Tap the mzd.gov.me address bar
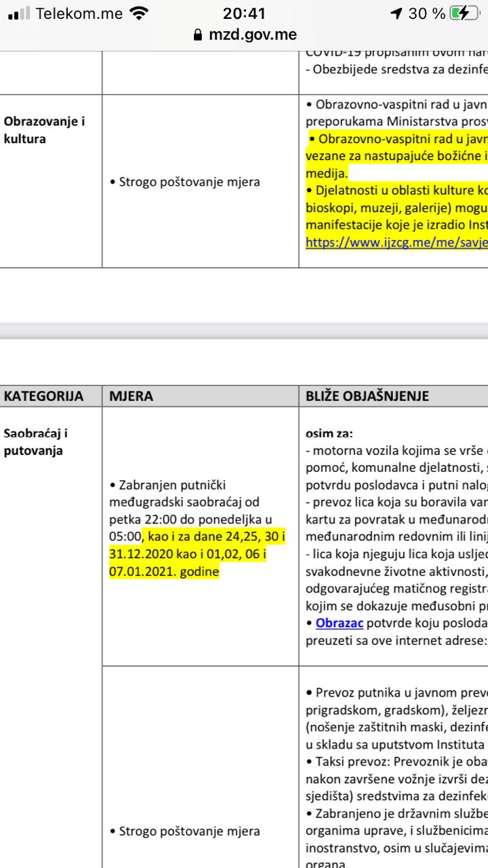This screenshot has height=868, width=488. coord(244,35)
